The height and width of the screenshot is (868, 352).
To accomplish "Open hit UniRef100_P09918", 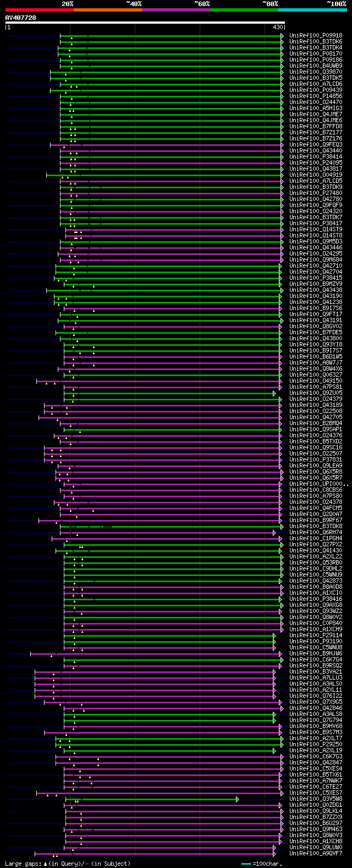I will click(x=316, y=35).
